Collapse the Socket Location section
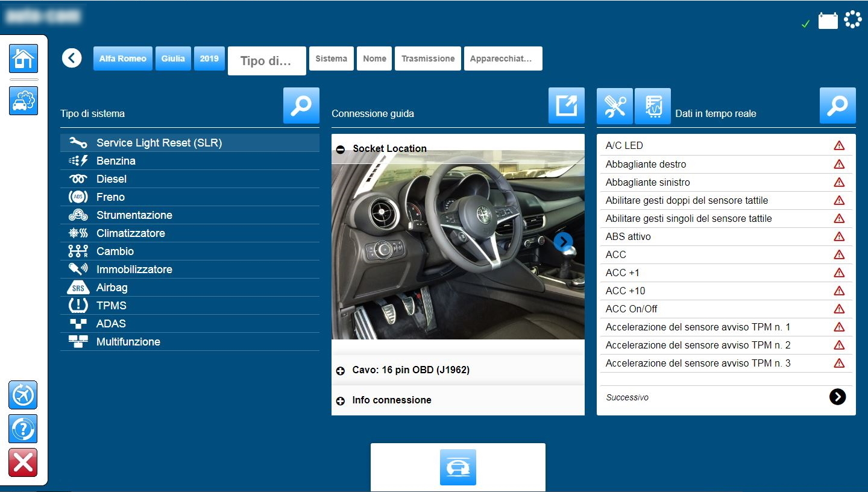Screen dimensions: 868x492 (x=341, y=149)
